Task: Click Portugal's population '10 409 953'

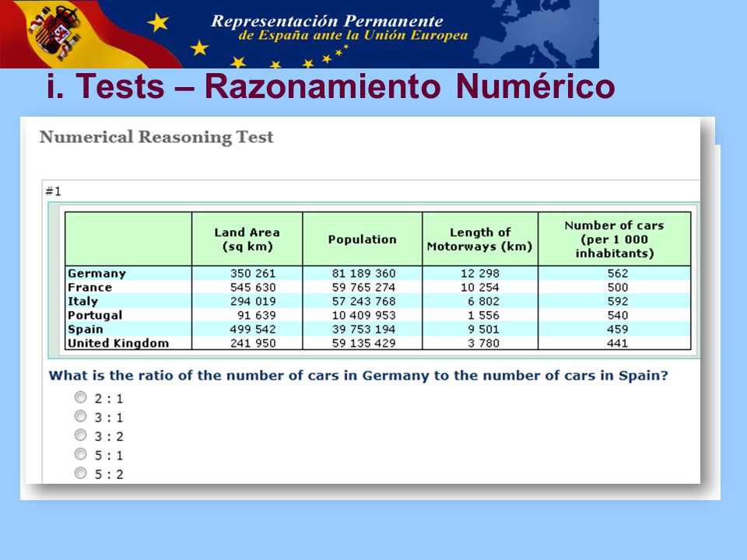Action: (364, 315)
